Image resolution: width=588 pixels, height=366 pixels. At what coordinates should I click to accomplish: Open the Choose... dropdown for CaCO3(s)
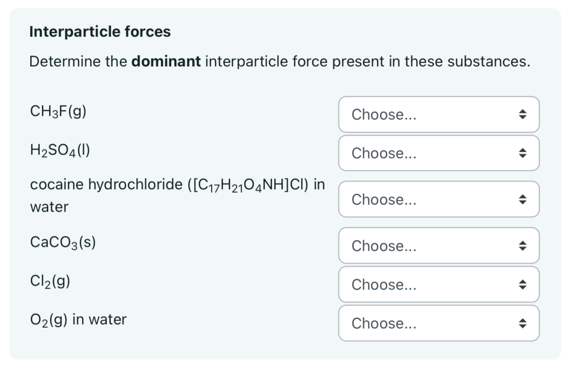coord(432,246)
